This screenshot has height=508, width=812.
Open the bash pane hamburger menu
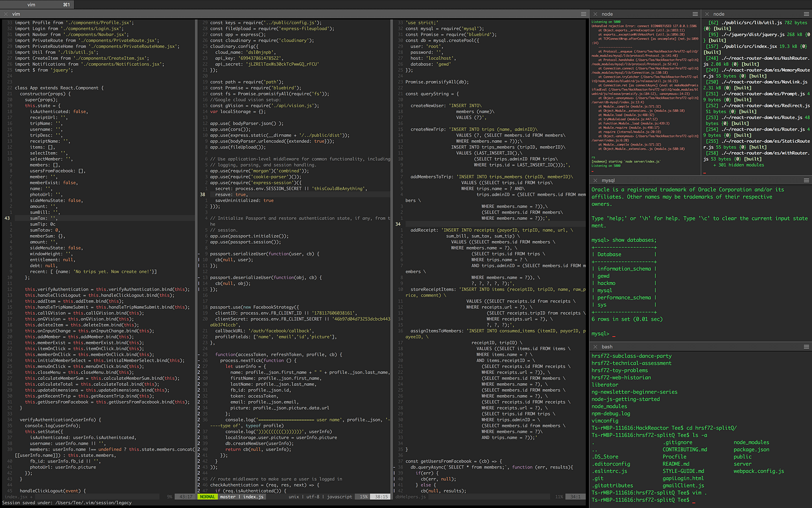click(807, 347)
